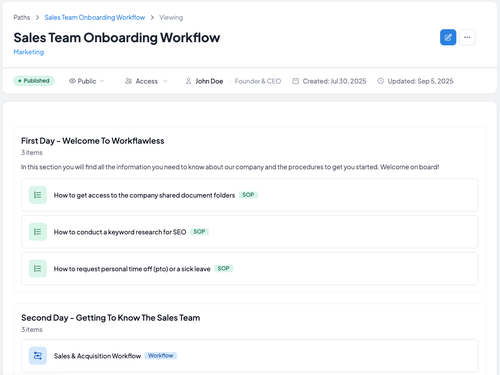This screenshot has height=375, width=500.
Task: Click Created: Jul 30, 2025 text
Action: click(334, 81)
